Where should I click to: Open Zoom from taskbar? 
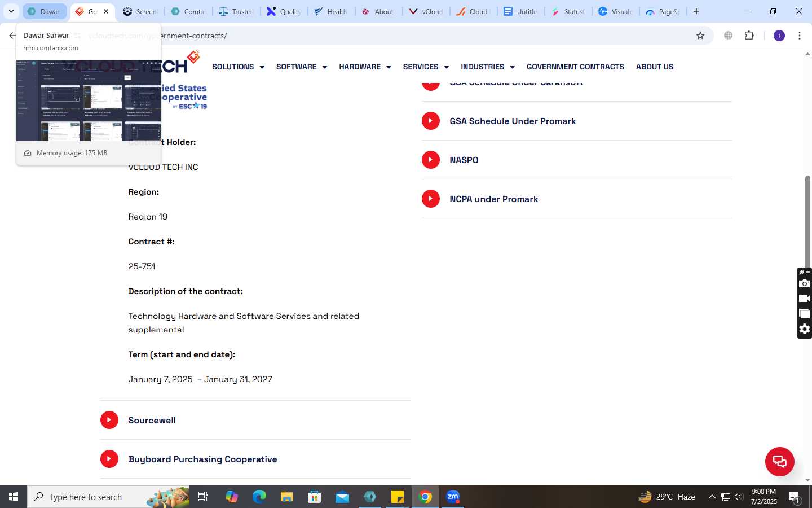click(453, 497)
